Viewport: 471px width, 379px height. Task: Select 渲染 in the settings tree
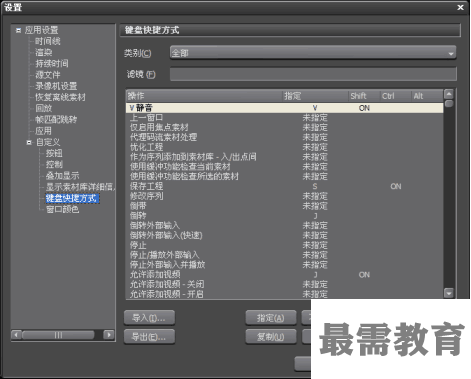44,52
